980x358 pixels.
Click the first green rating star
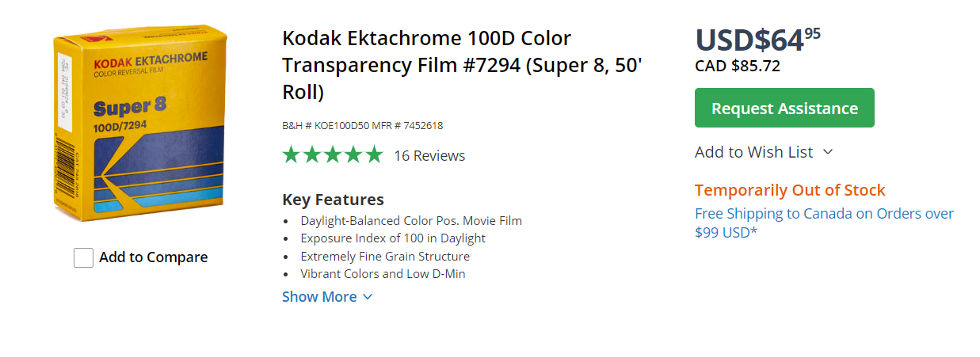(292, 154)
